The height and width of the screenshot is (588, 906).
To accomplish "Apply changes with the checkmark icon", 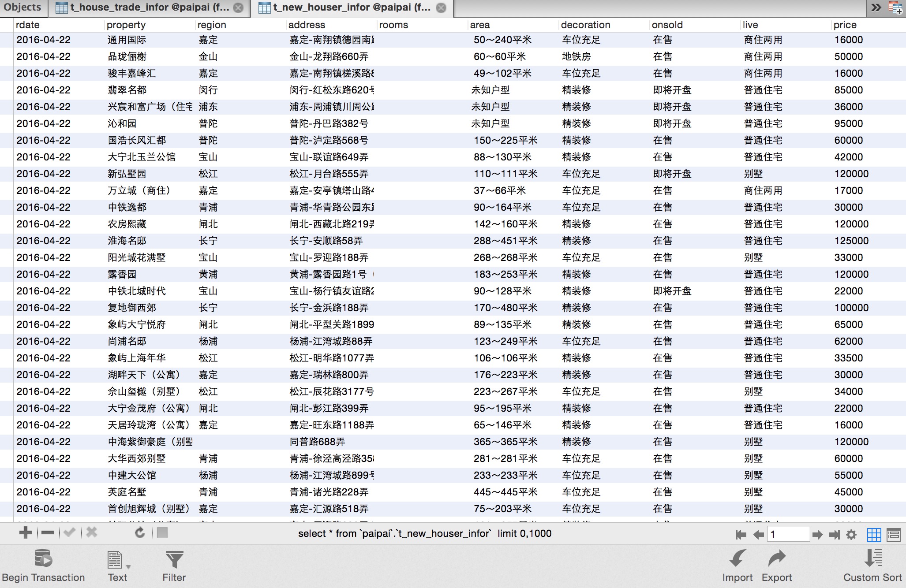I will [x=69, y=533].
